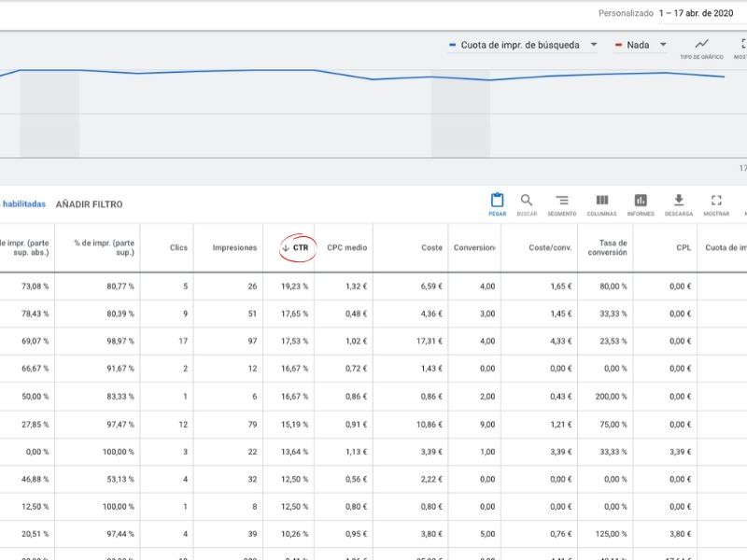Click the CPC medio cell 1,32 €
Image resolution: width=747 pixels, height=560 pixels.
pos(357,287)
